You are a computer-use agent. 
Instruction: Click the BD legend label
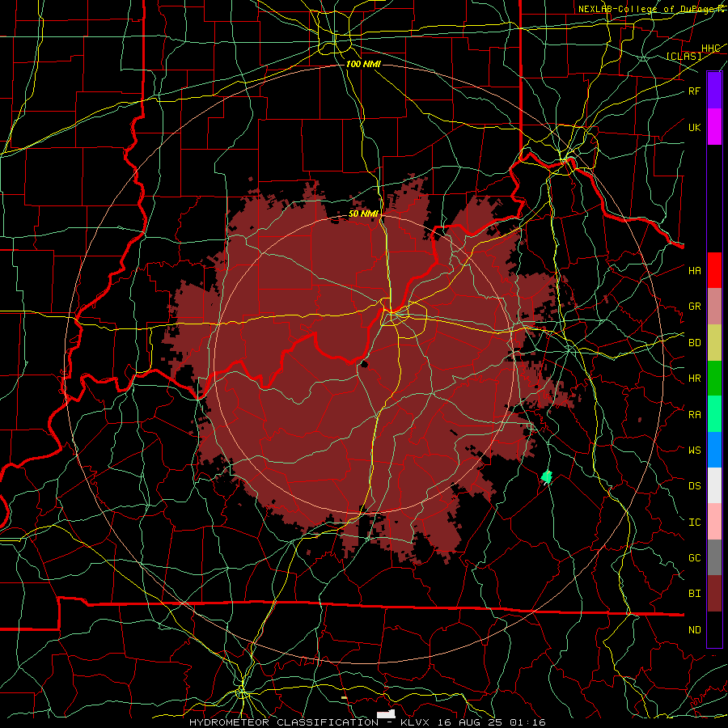coord(694,343)
